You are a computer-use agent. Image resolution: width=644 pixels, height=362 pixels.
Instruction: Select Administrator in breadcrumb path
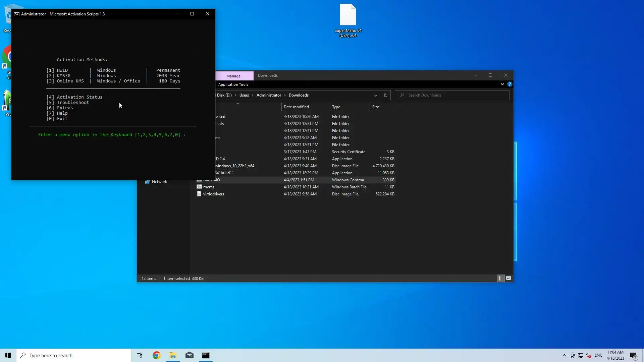[269, 95]
